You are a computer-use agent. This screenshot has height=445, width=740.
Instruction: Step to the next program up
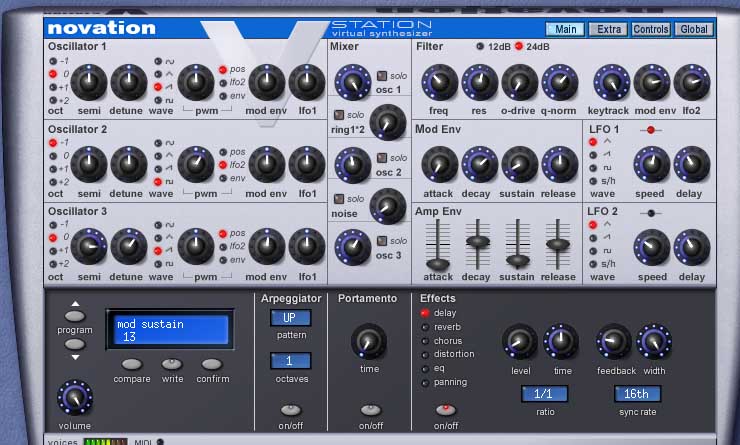click(75, 316)
